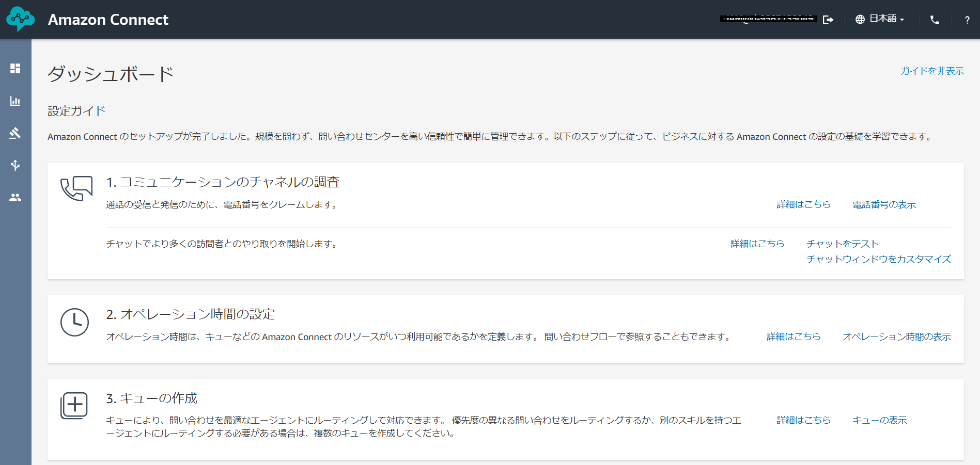Open チャットウィンドウをカスタマイズ link

tap(879, 259)
